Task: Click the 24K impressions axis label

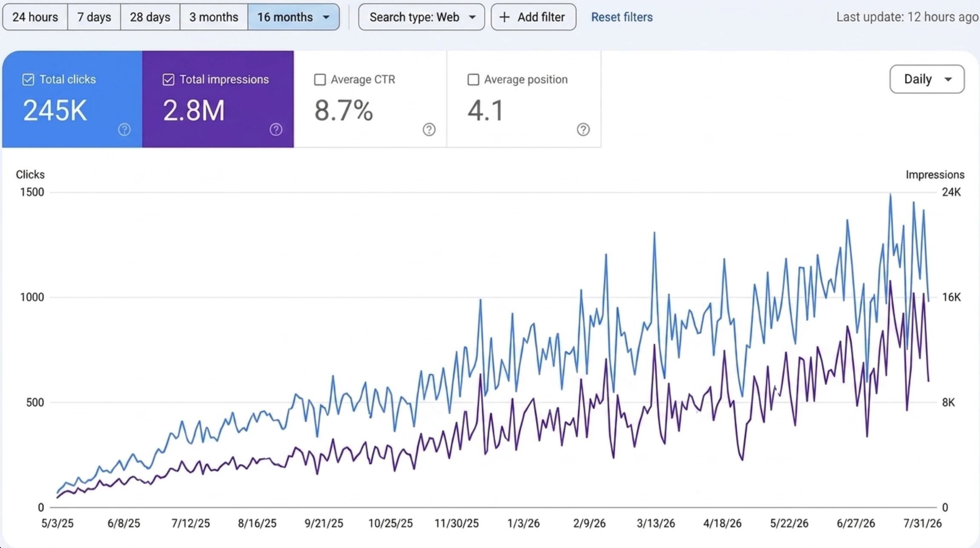Action: 951,192
